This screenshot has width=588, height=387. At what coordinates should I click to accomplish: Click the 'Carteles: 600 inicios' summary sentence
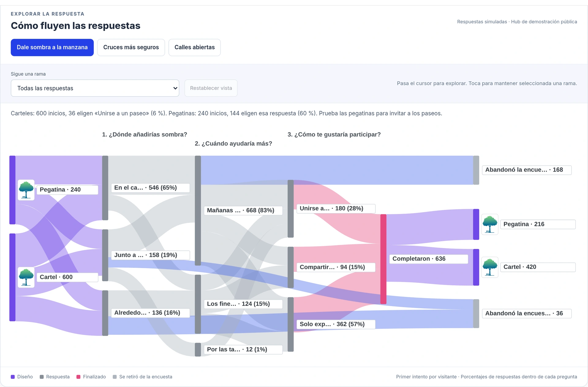pyautogui.click(x=227, y=114)
